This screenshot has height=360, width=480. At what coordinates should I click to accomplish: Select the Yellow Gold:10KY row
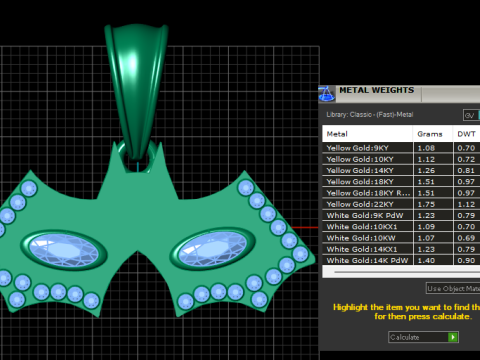(x=401, y=159)
